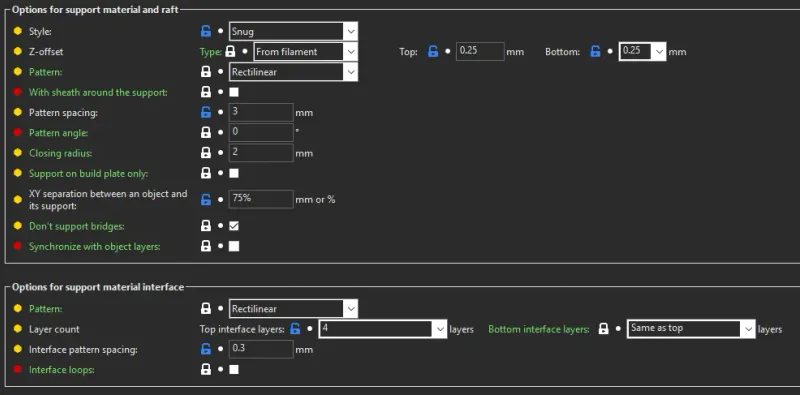
Task: Click the lock icon for Pattern angle
Action: click(206, 133)
